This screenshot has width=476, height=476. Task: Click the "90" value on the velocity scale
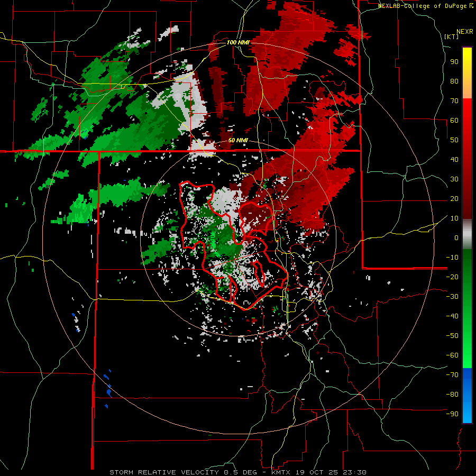[454, 62]
